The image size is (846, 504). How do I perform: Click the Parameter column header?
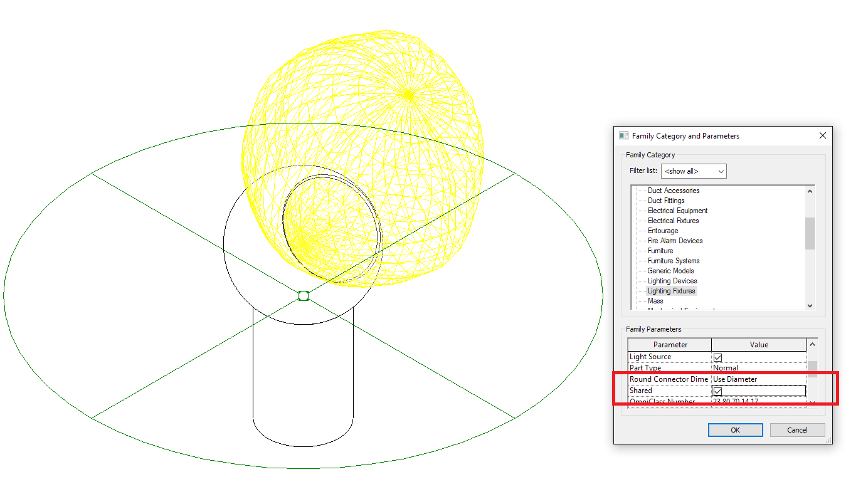[x=670, y=345]
